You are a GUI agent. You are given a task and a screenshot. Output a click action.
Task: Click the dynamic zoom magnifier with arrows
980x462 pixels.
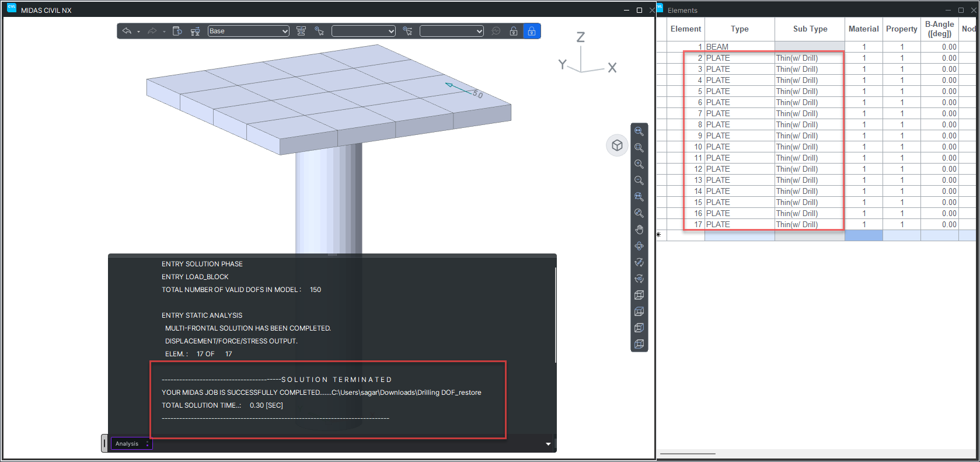pyautogui.click(x=639, y=213)
